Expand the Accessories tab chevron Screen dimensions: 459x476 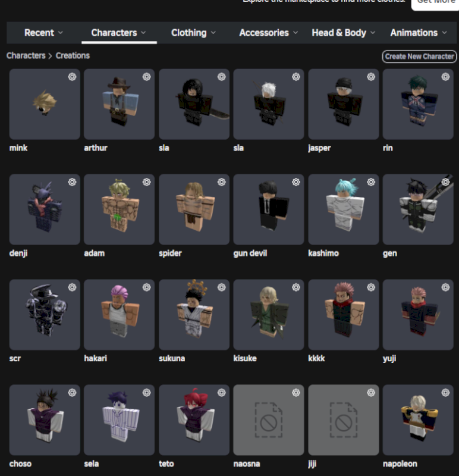295,33
